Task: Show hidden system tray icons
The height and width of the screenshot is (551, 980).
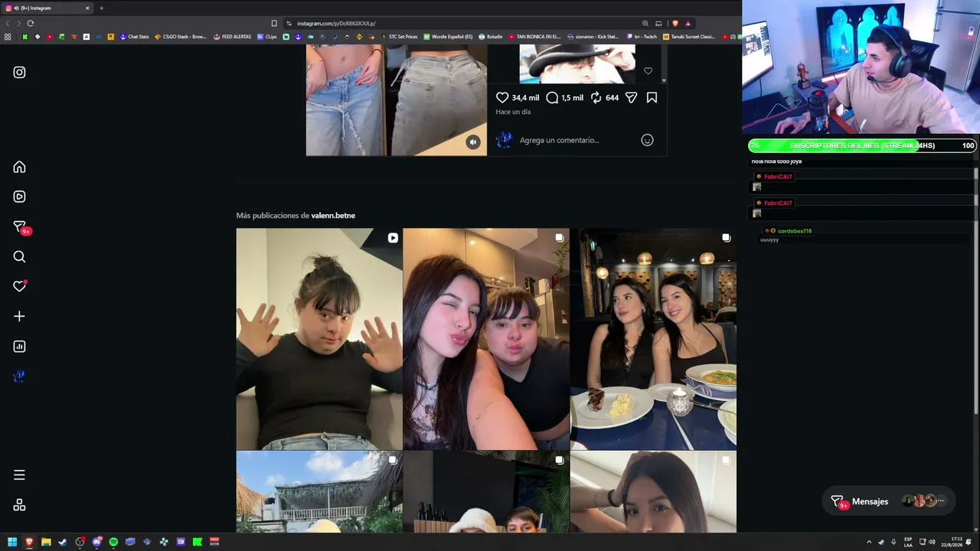Action: (x=870, y=542)
